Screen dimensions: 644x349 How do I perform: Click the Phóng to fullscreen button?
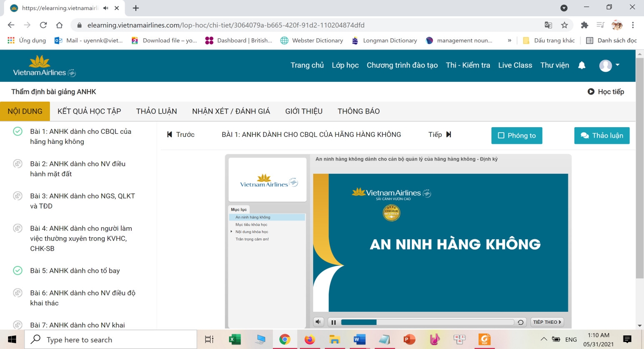click(516, 135)
